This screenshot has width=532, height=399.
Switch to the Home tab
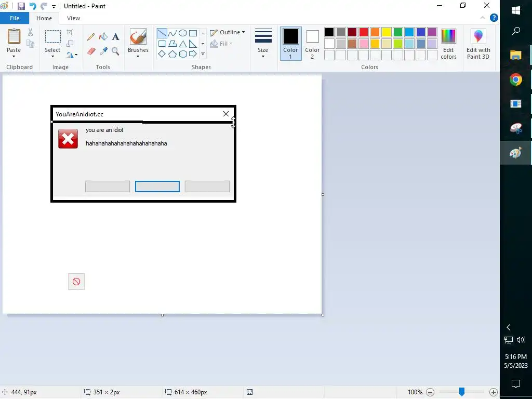pos(44,18)
